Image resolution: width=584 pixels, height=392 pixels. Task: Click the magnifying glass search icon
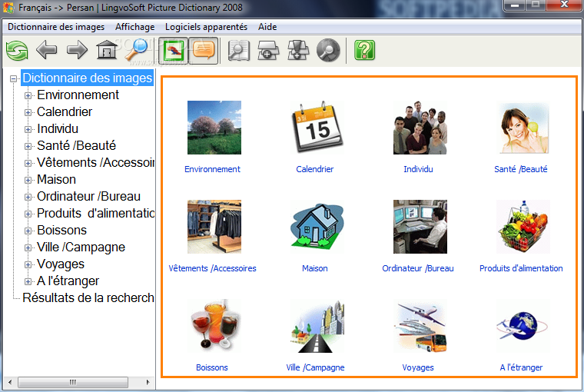136,50
